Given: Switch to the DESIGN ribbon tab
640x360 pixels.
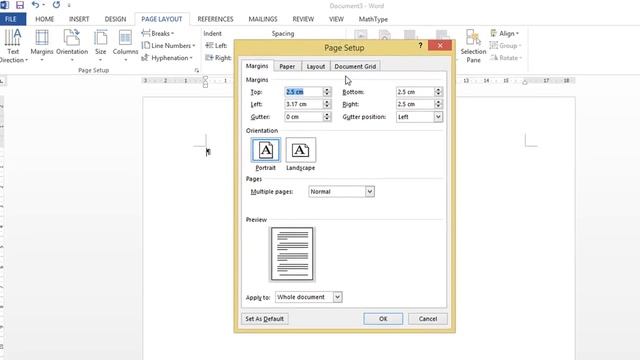Looking at the screenshot, I should click(115, 19).
